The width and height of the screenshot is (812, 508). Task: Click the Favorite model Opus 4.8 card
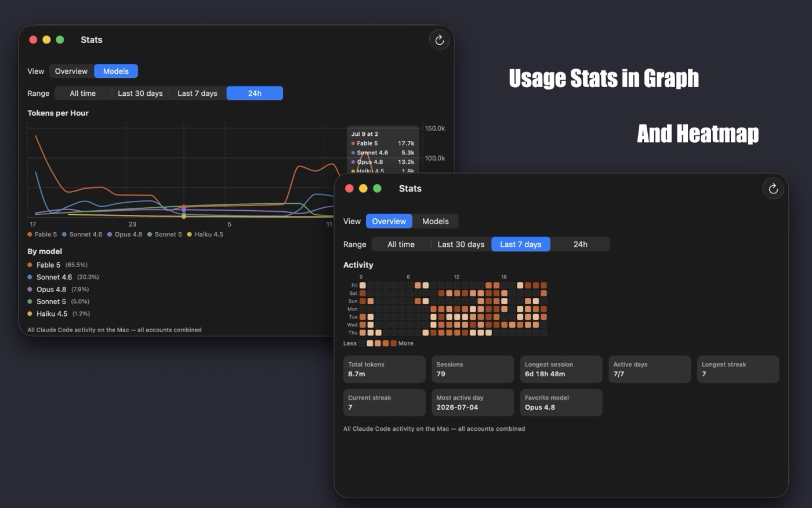[x=561, y=402]
